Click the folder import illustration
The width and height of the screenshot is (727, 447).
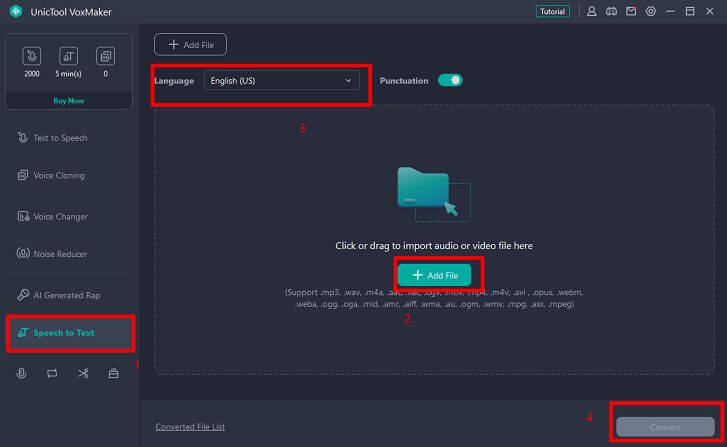(434, 194)
